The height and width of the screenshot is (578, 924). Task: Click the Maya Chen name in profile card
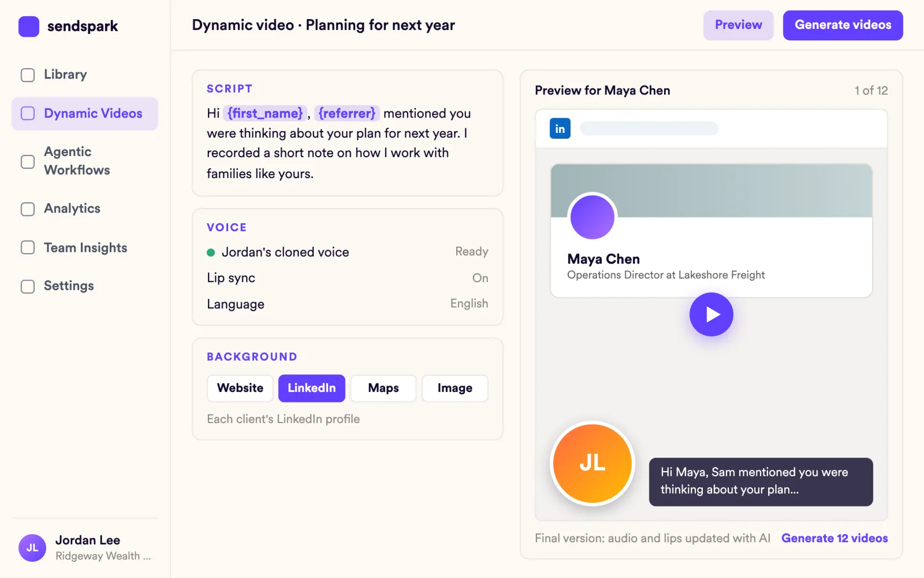coord(603,259)
